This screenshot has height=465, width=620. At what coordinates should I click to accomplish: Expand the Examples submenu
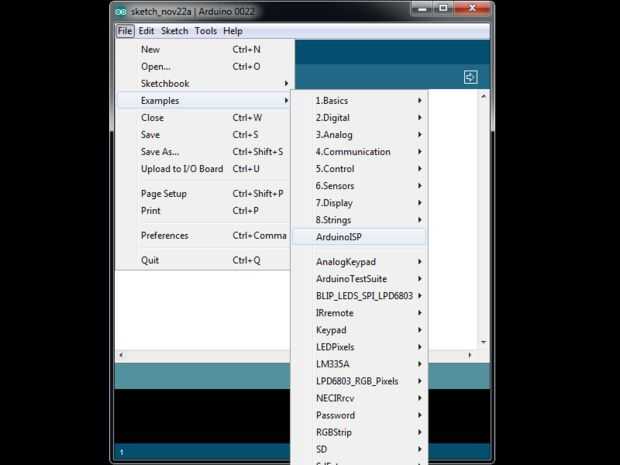[204, 100]
